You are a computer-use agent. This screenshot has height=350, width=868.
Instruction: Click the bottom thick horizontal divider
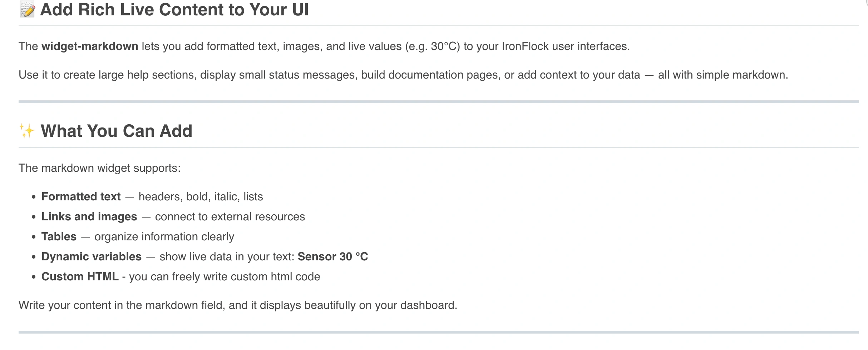pyautogui.click(x=438, y=332)
